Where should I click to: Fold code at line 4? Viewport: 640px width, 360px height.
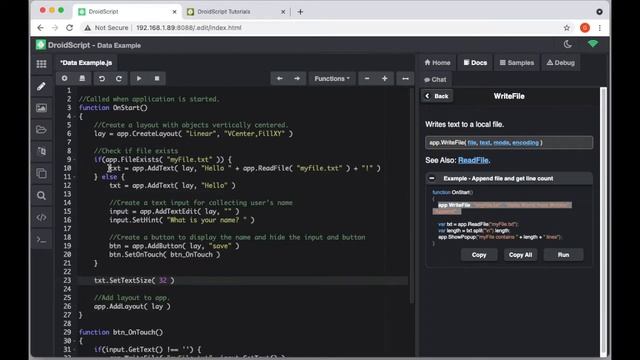[x=75, y=117]
